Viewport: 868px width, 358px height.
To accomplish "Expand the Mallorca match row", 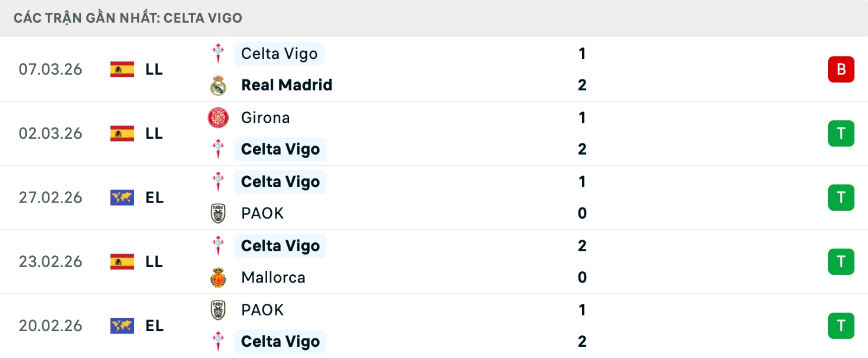I will [x=434, y=262].
